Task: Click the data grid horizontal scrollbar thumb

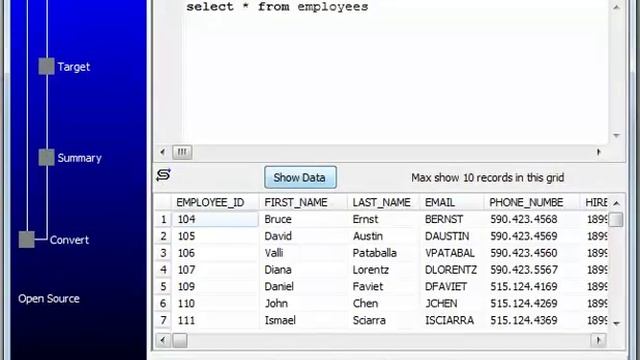Action: 180,340
